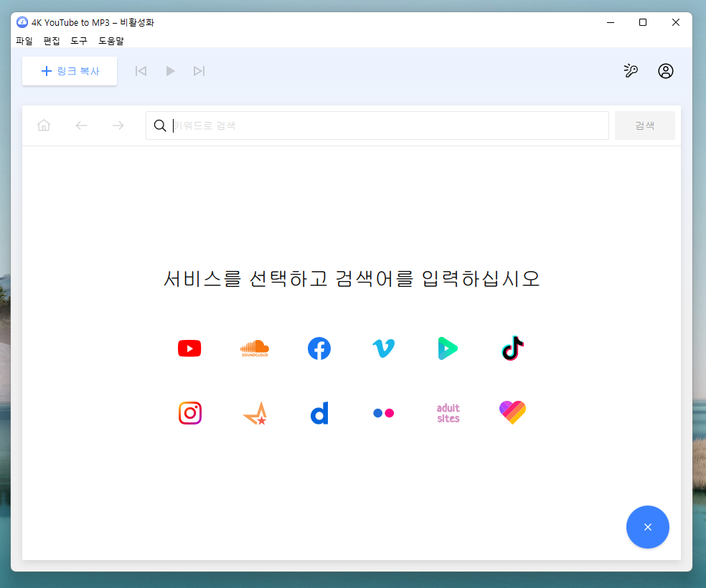
Task: Click the 링크 복사 button
Action: point(70,71)
